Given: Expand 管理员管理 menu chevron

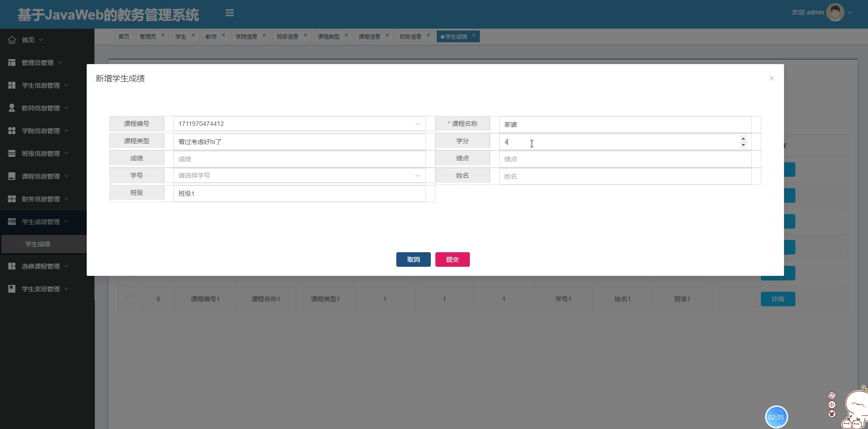Looking at the screenshot, I should tap(60, 62).
